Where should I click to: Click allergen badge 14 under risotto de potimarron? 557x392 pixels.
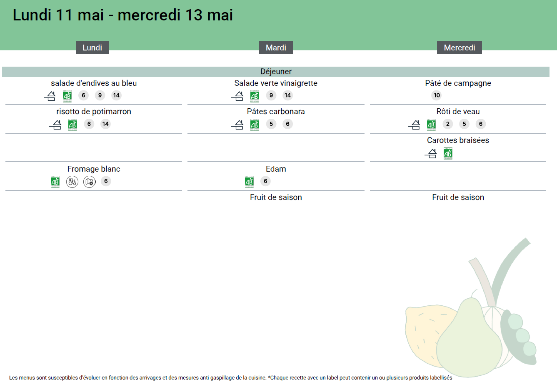point(105,124)
